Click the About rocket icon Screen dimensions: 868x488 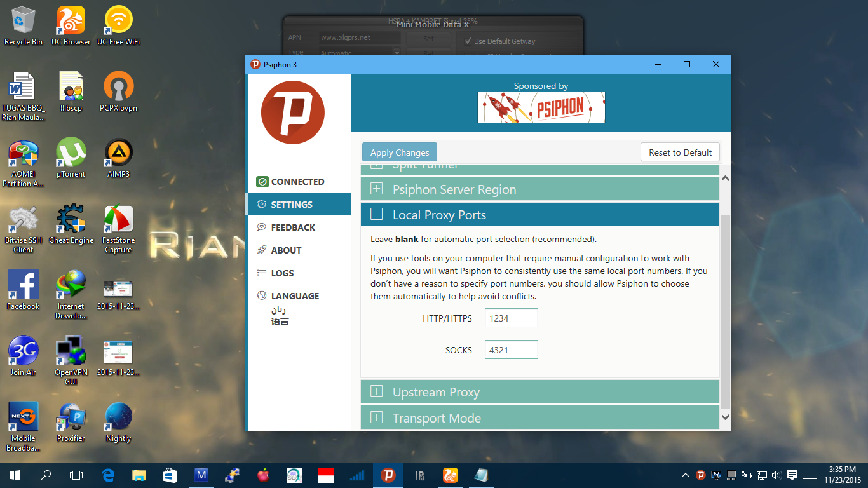click(262, 250)
